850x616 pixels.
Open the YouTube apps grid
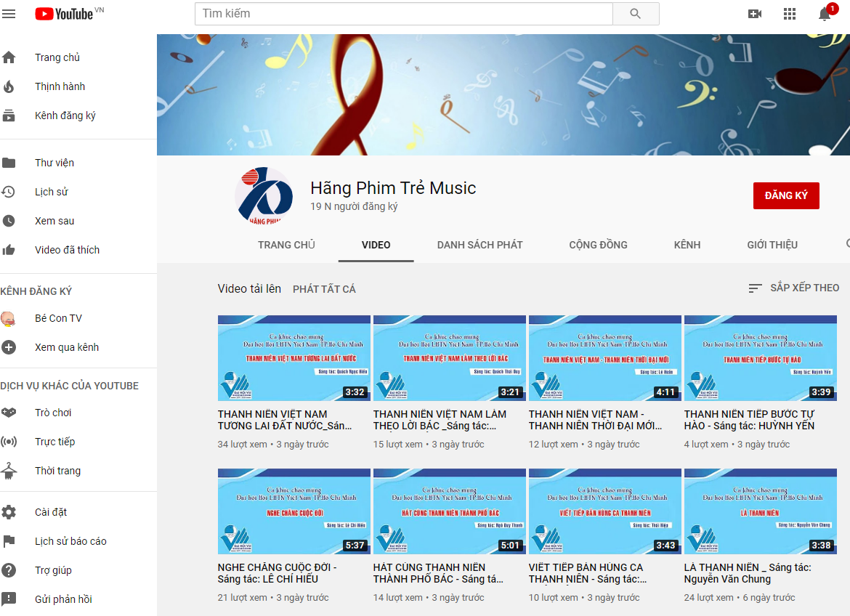(790, 14)
